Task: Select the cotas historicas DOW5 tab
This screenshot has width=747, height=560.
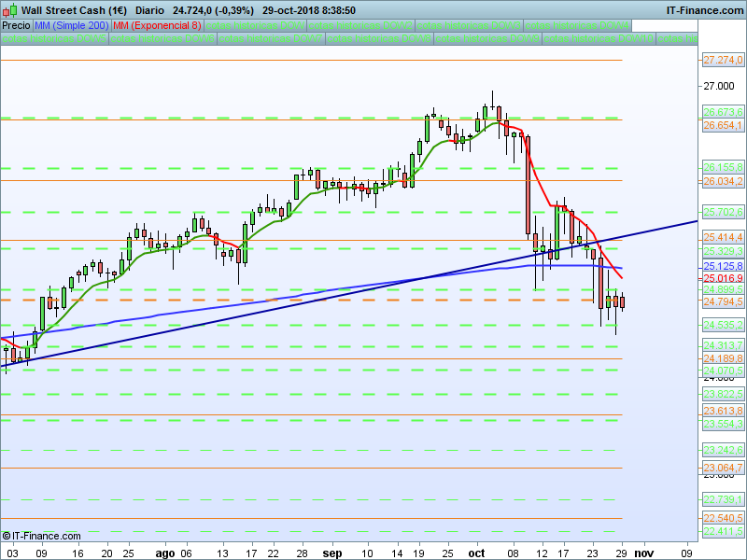Action: pyautogui.click(x=54, y=38)
